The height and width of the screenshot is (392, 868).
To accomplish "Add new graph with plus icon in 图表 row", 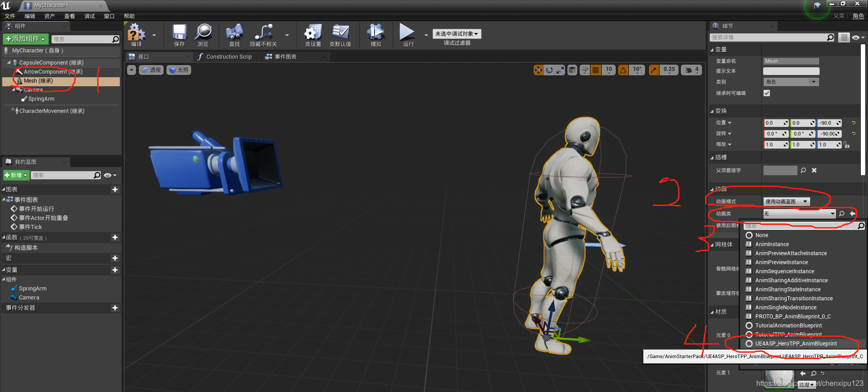I will (115, 190).
